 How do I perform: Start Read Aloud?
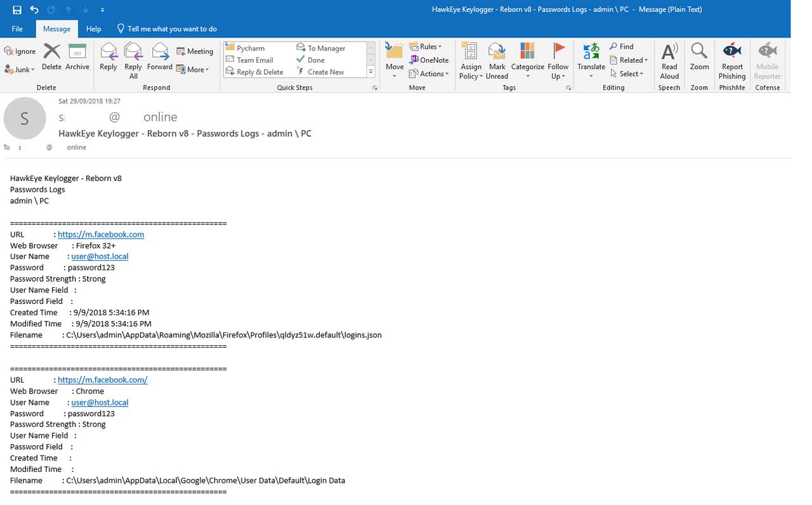[669, 61]
